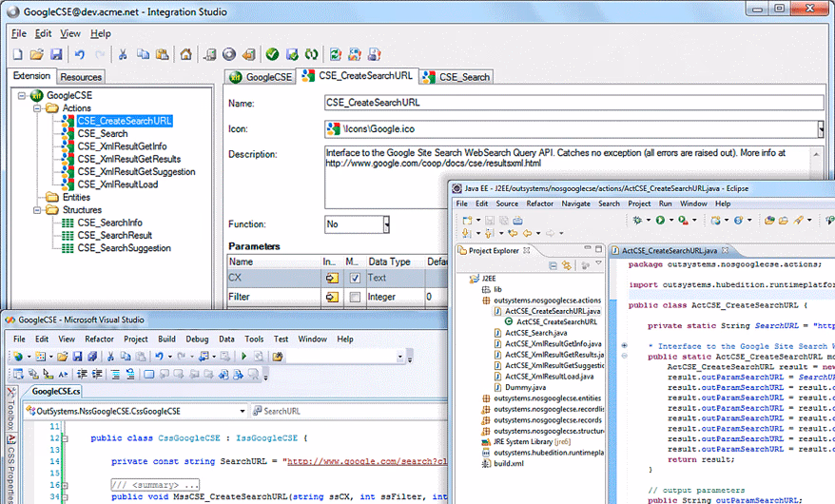This screenshot has width=835, height=504.
Task: Open File menu in Integration Studio
Action: point(19,33)
